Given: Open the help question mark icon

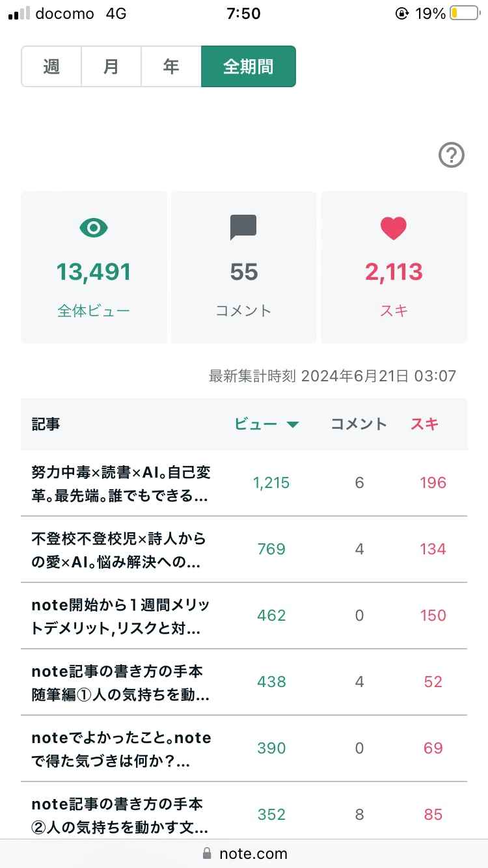Looking at the screenshot, I should coord(452,156).
